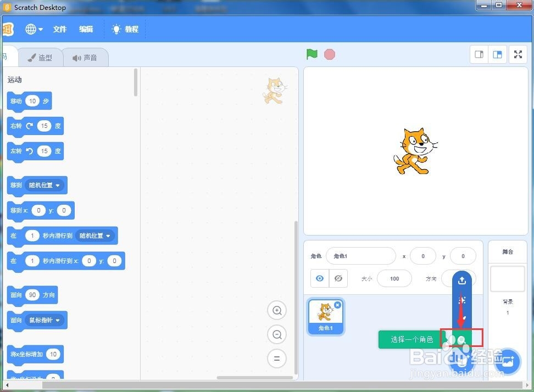Click the Scratch logo in menu bar
Viewport: 534px width, 392px height.
[x=8, y=29]
